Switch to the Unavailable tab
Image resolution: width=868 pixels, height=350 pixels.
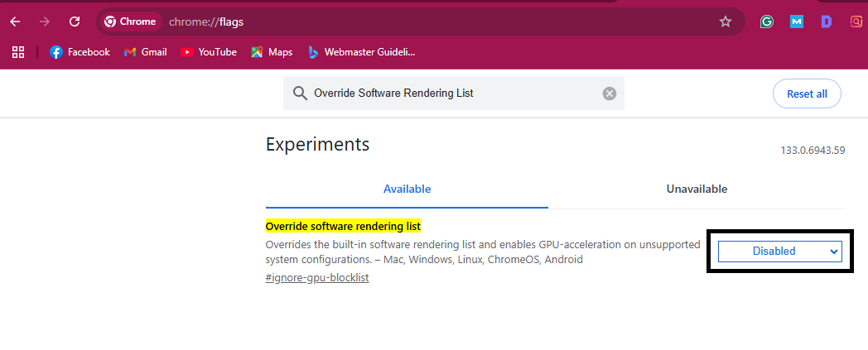point(697,189)
